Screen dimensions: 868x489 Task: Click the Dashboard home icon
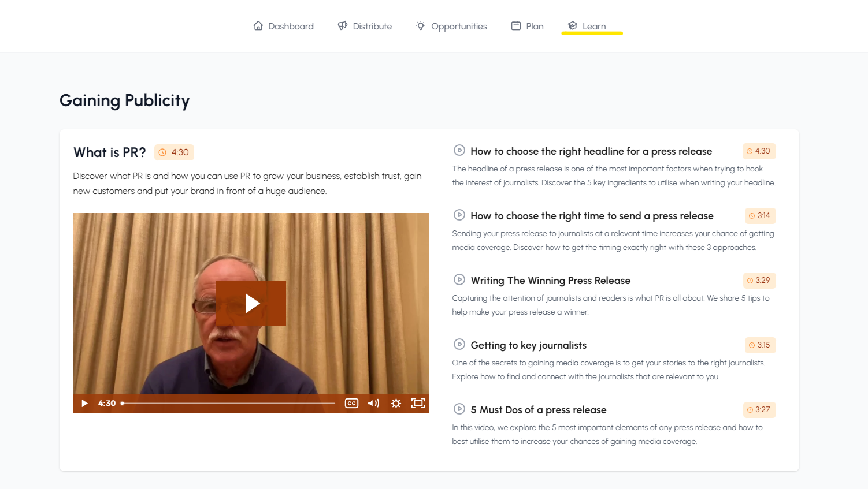[258, 25]
